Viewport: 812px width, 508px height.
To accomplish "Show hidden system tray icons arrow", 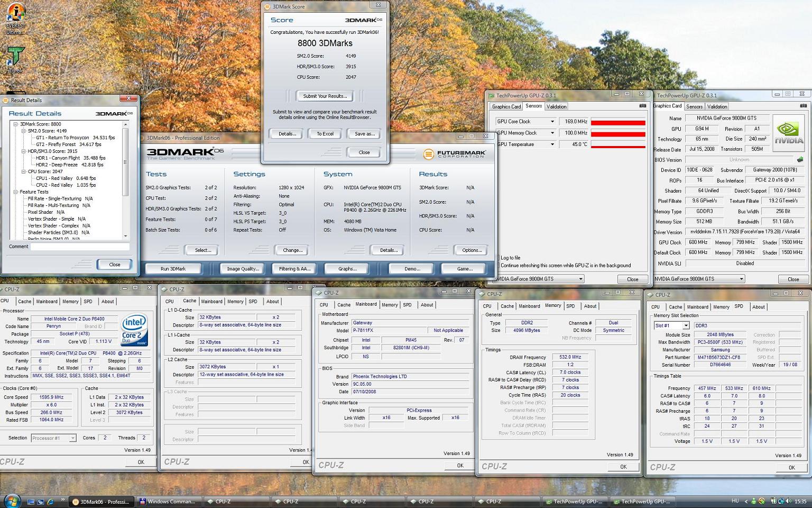I will point(746,501).
